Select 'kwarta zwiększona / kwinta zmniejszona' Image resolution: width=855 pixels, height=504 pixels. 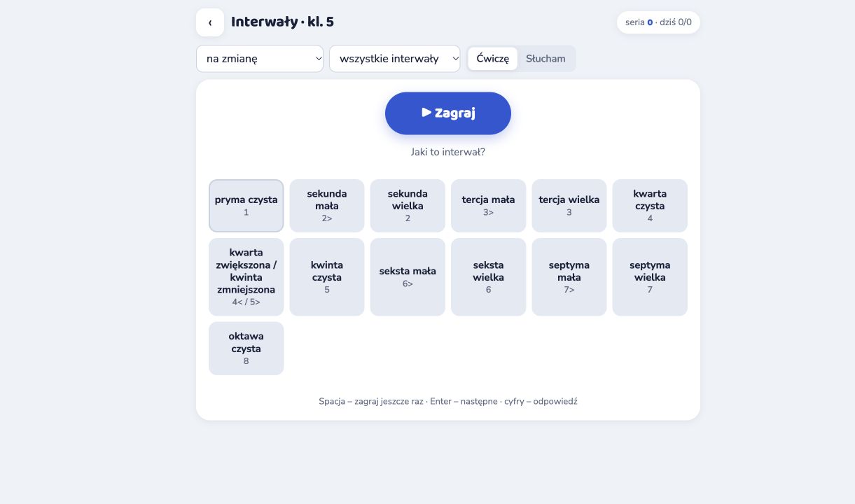point(246,277)
